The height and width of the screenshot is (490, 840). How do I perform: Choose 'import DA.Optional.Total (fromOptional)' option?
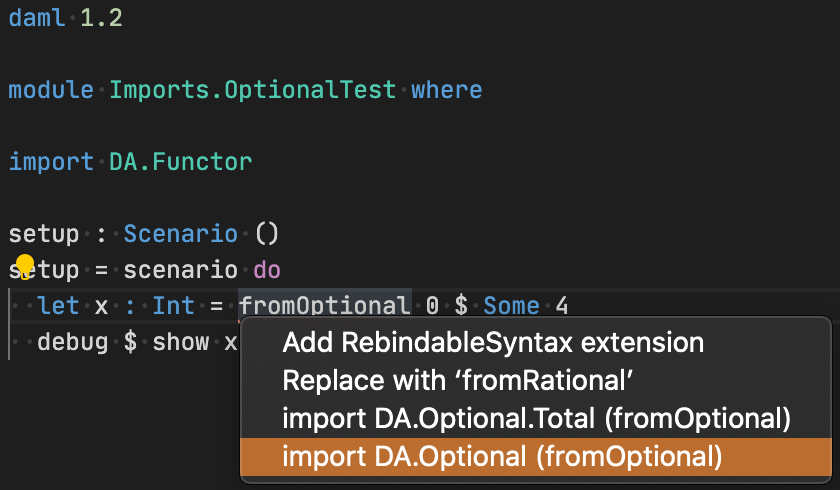coord(536,419)
